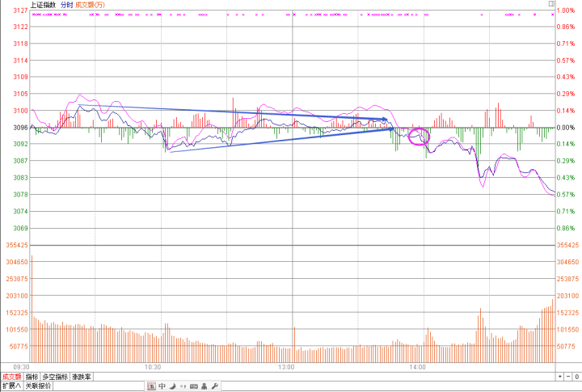Image resolution: width=582 pixels, height=392 pixels.
Task: Toggle Chinese input mode '中' icon
Action: pos(162,386)
